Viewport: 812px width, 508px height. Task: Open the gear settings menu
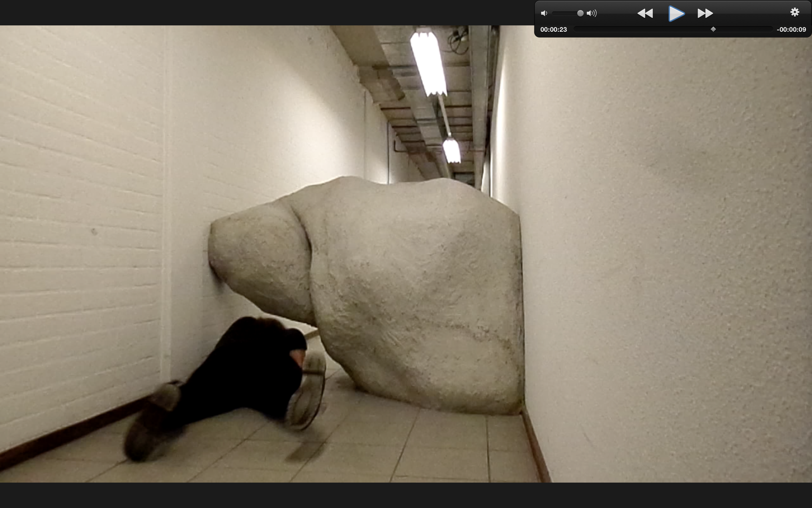[x=794, y=12]
